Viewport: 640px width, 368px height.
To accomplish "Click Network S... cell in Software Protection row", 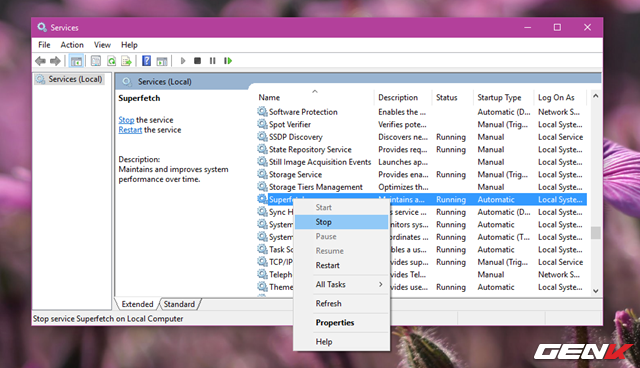I will coord(559,112).
